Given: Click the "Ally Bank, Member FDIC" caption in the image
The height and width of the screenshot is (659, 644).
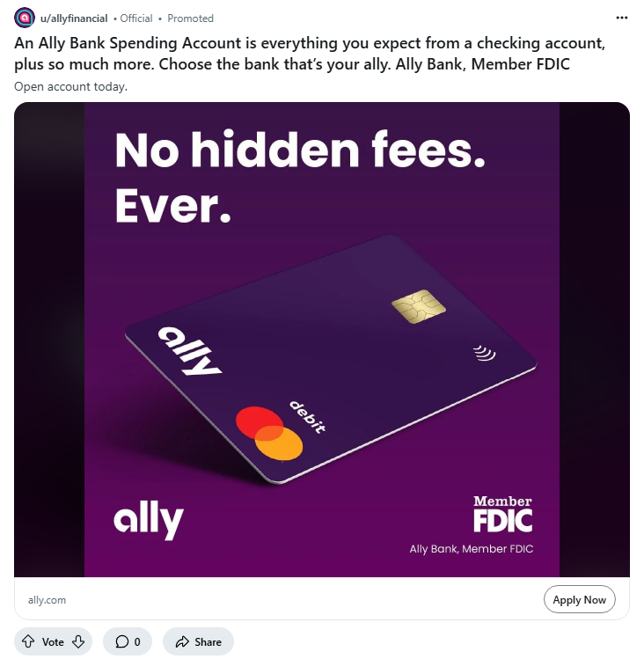Looking at the screenshot, I should [472, 549].
